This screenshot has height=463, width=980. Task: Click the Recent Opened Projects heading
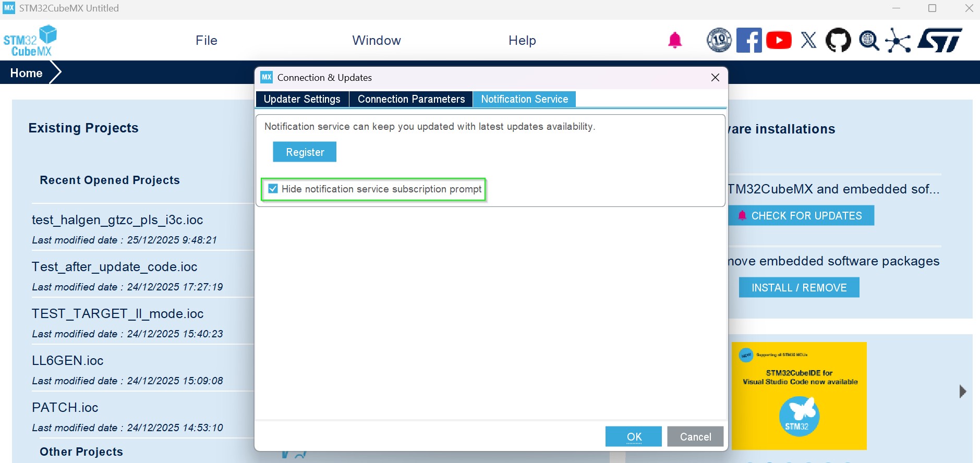(x=110, y=180)
